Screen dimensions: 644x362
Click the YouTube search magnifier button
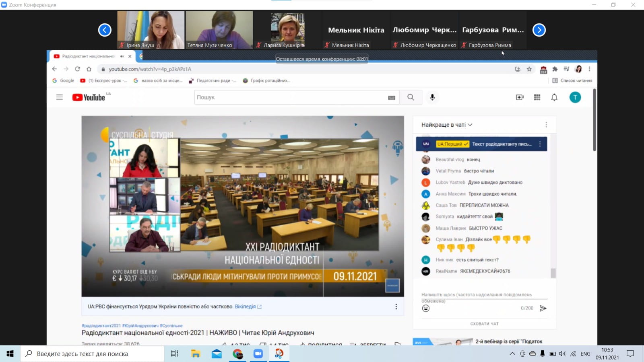click(x=411, y=97)
